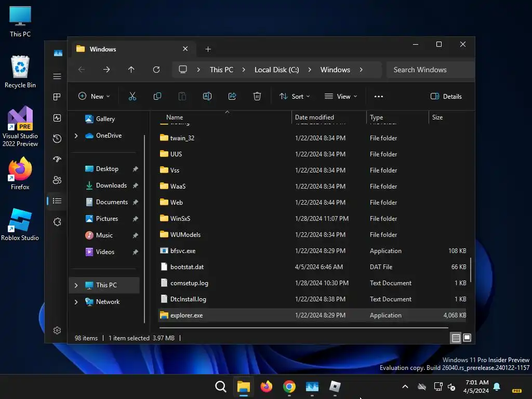Open settings gear in background window sidebar
This screenshot has height=399, width=532.
click(x=57, y=330)
